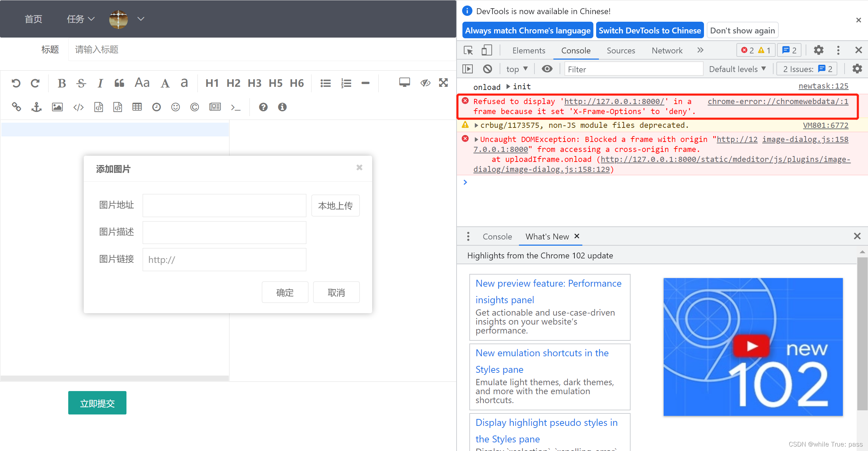The image size is (868, 451).
Task: Confirm the dialog with 确定
Action: (285, 293)
